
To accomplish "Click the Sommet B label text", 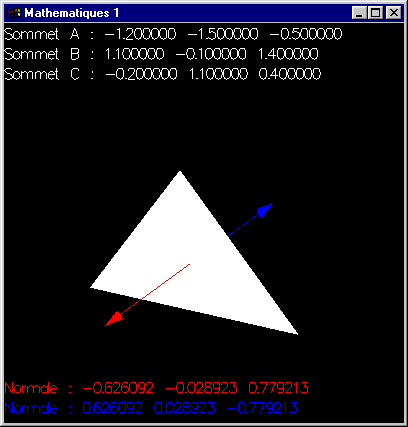I will coord(42,54).
